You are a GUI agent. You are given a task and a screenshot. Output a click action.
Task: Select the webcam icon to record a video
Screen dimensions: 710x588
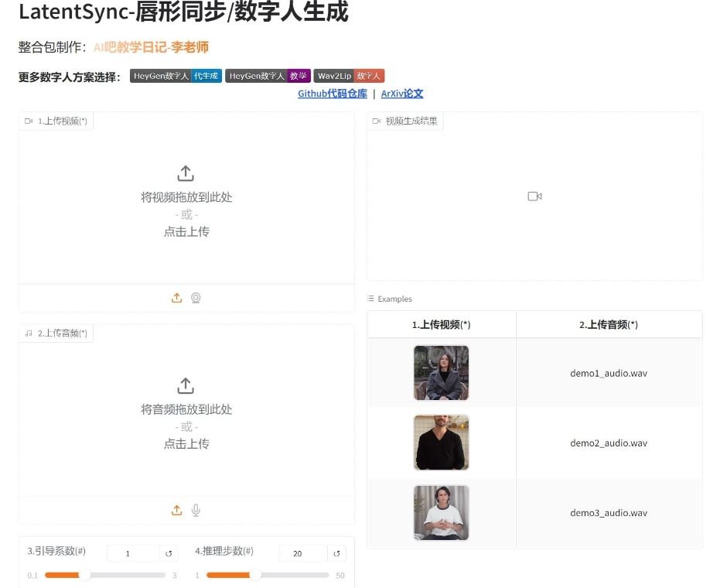pos(196,298)
